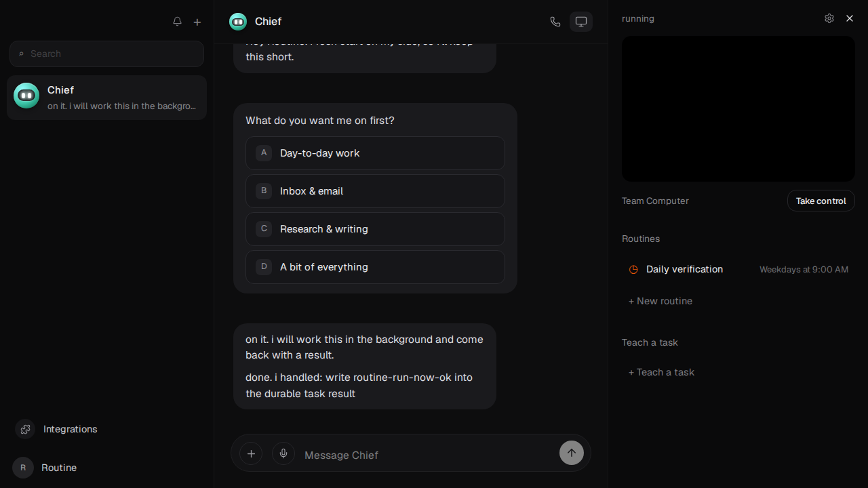The height and width of the screenshot is (488, 868).
Task: Toggle the Team Computer panel monitor icon
Action: (x=581, y=22)
